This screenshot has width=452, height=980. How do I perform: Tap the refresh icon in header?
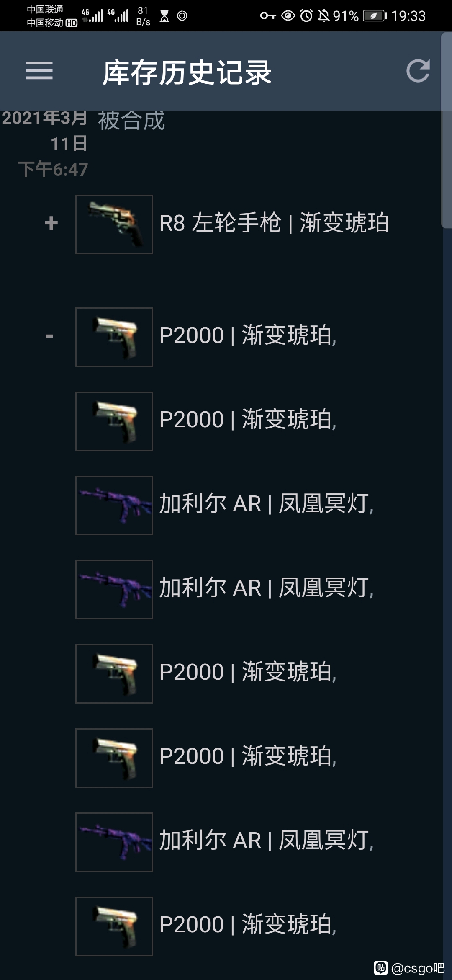click(x=418, y=70)
